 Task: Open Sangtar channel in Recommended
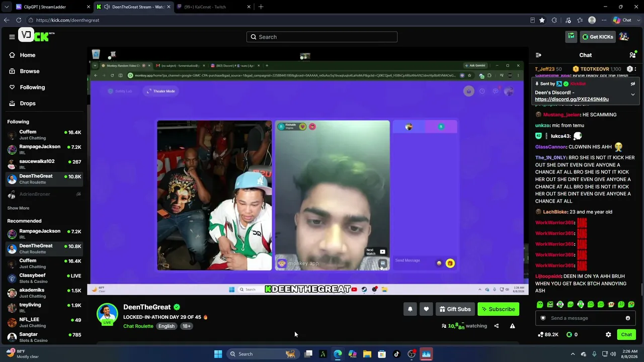[x=44, y=337]
